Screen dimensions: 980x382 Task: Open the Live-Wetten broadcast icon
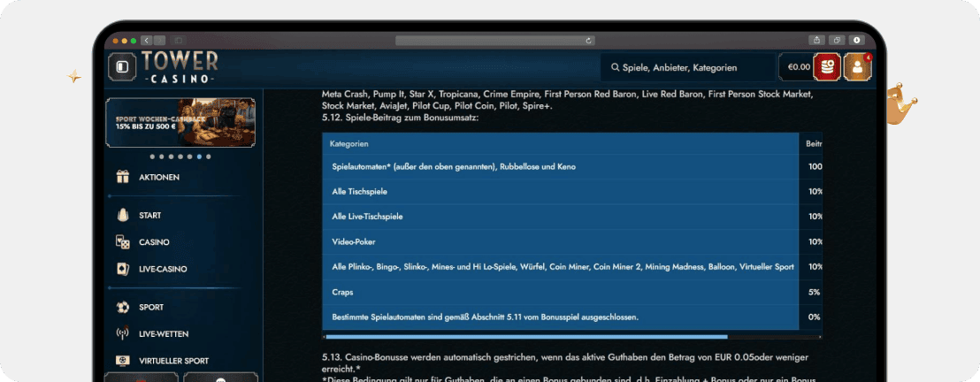pos(123,334)
